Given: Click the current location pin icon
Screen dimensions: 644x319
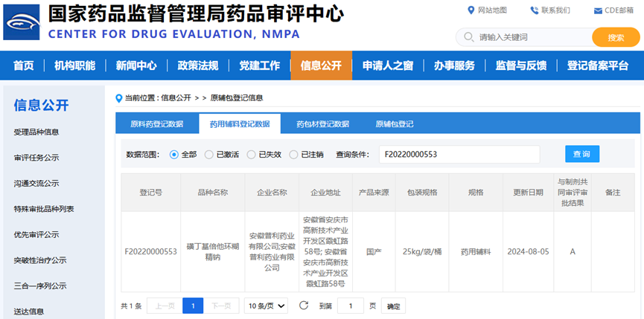Looking at the screenshot, I should point(119,97).
